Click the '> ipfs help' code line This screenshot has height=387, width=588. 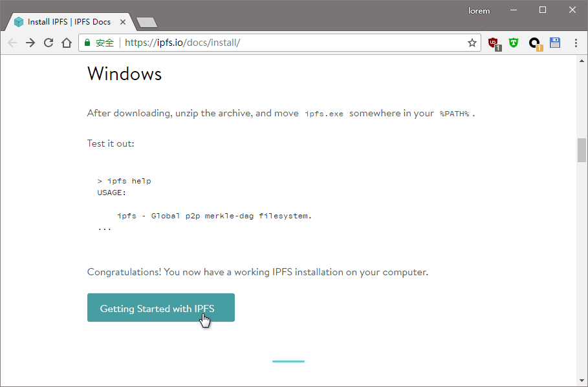pos(124,181)
